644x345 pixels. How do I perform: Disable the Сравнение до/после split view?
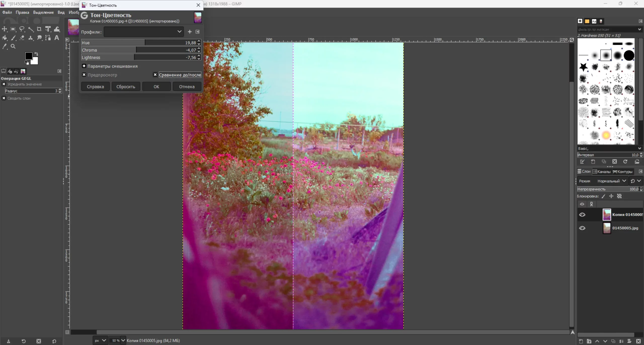[155, 75]
